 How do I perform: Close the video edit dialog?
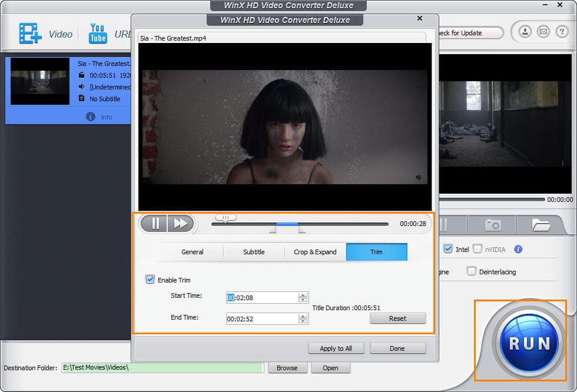420,18
